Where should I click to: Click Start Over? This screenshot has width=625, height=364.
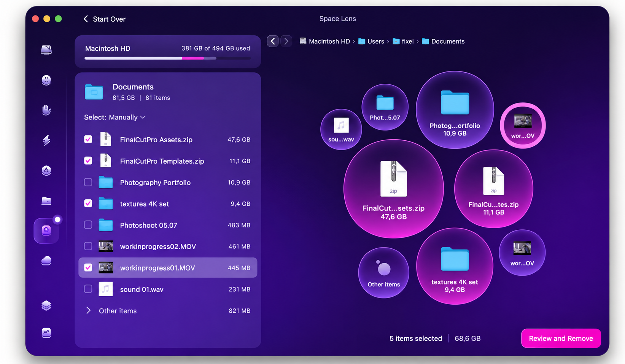(105, 19)
